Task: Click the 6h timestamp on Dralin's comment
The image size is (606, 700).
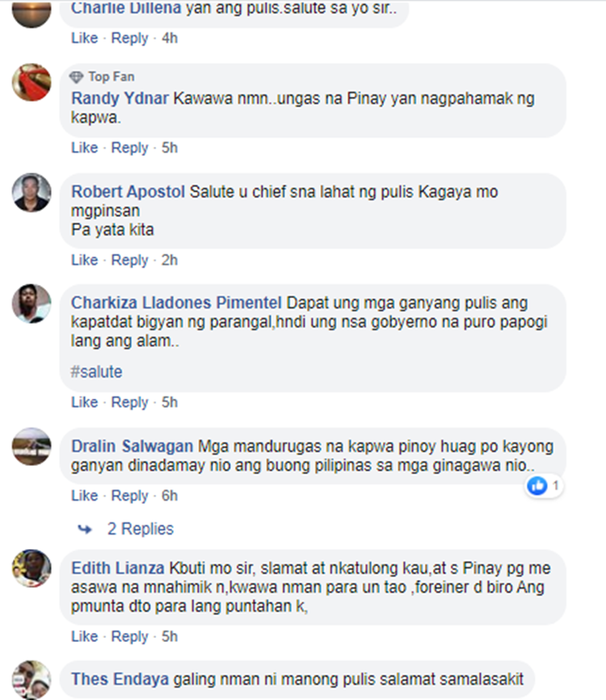Action: [x=170, y=496]
